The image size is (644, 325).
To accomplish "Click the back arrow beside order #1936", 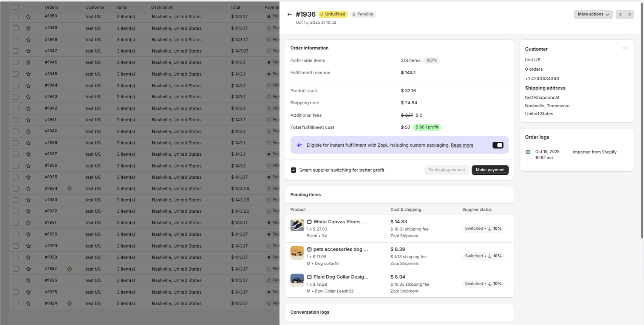I will coord(289,14).
